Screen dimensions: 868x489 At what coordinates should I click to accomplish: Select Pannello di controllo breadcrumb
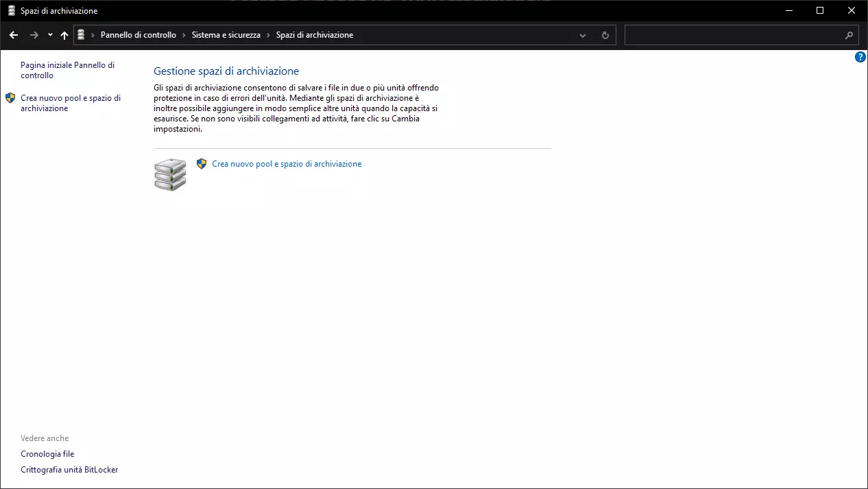tap(138, 35)
